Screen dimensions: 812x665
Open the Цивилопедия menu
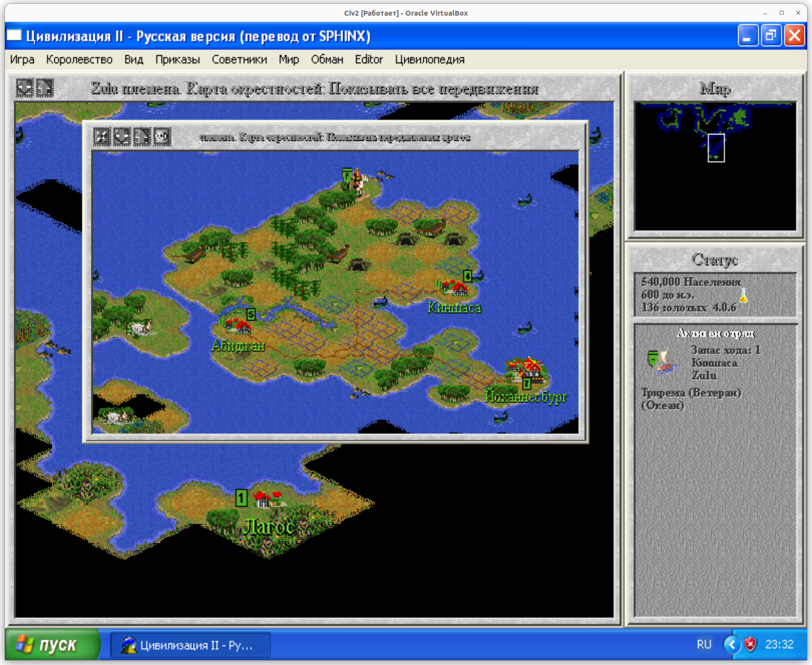[x=430, y=60]
